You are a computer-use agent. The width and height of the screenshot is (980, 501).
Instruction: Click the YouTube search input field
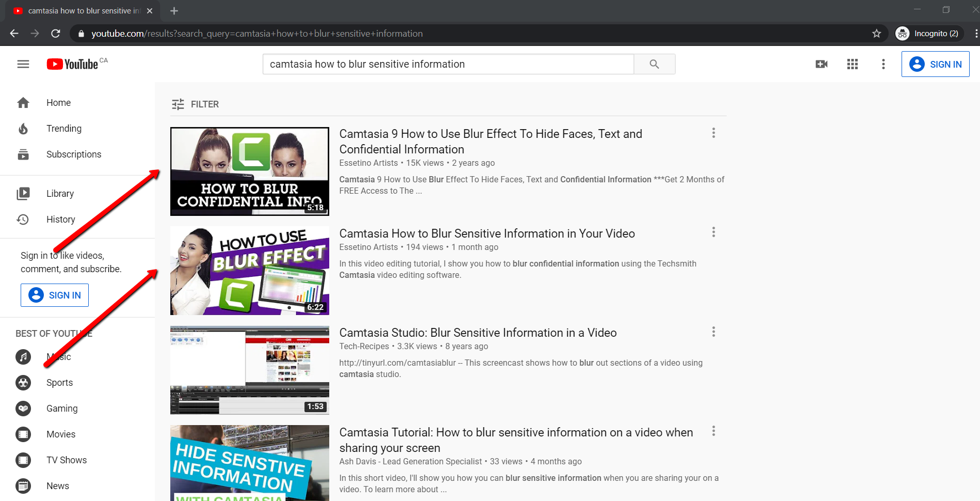pos(448,64)
